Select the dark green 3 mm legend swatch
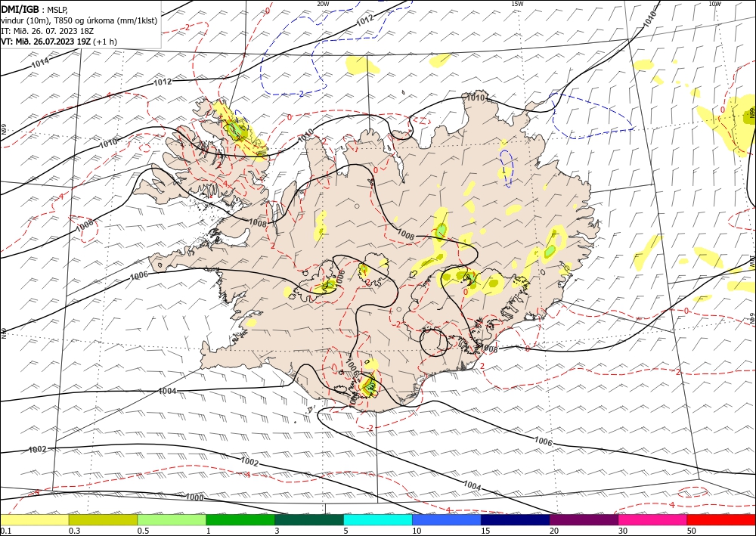The width and height of the screenshot is (756, 536). pyautogui.click(x=309, y=519)
